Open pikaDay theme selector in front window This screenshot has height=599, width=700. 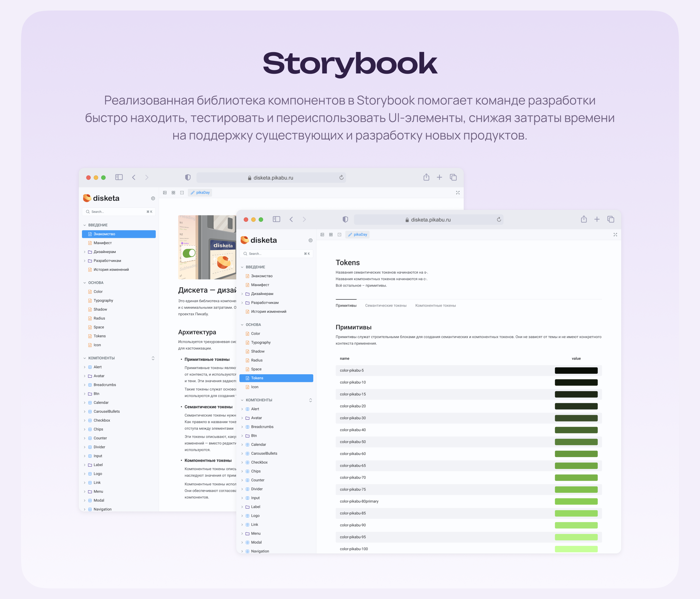(x=357, y=235)
